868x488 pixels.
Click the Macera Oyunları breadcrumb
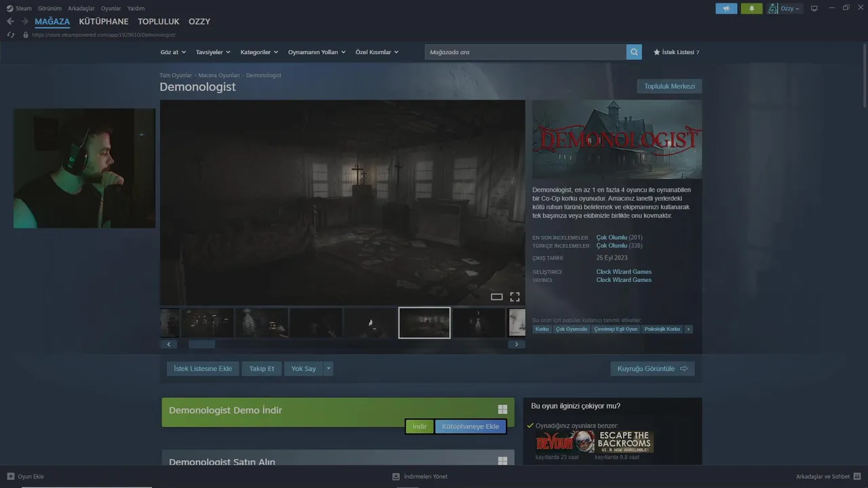point(219,75)
